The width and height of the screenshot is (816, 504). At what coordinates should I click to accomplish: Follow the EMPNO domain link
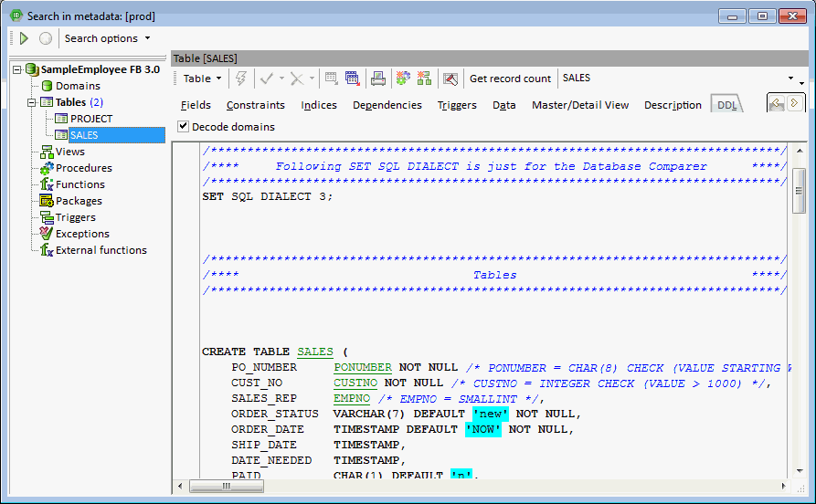click(x=352, y=399)
